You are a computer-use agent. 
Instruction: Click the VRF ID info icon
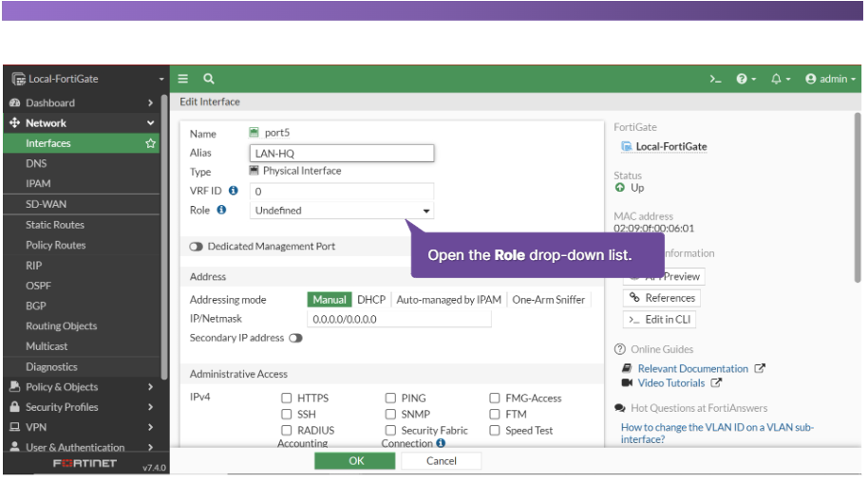[234, 191]
